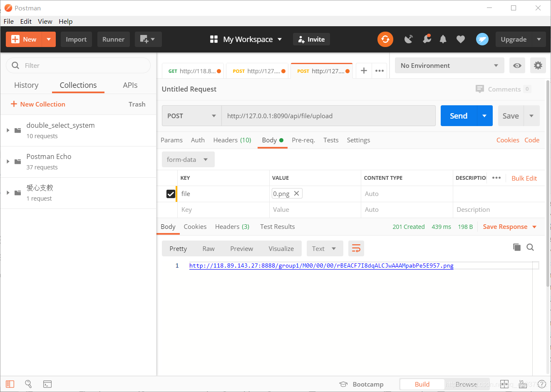This screenshot has height=392, width=551.
Task: Click the Send button
Action: [x=459, y=116]
